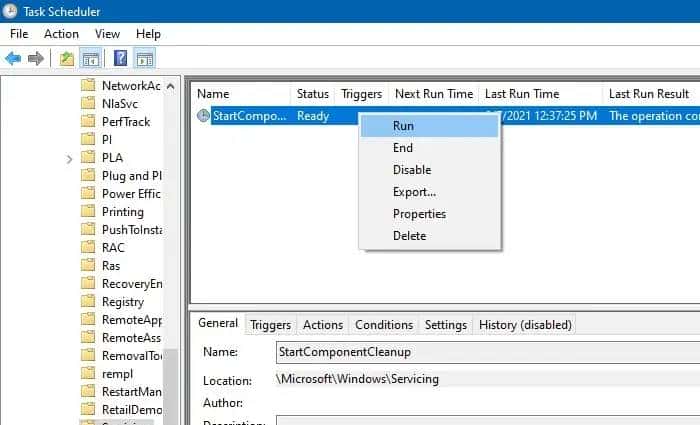
Task: Click the Forward arrow toolbar icon
Action: [36, 58]
